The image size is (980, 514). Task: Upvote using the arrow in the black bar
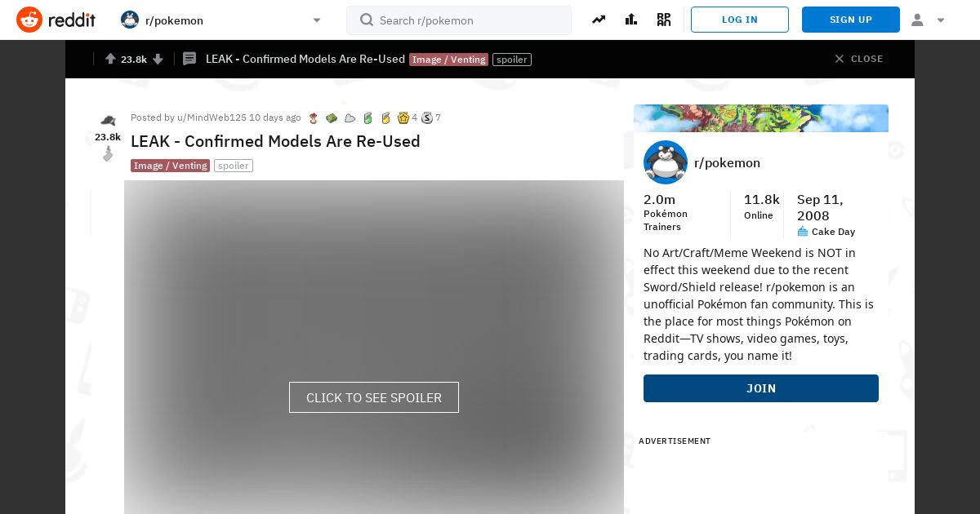point(110,59)
